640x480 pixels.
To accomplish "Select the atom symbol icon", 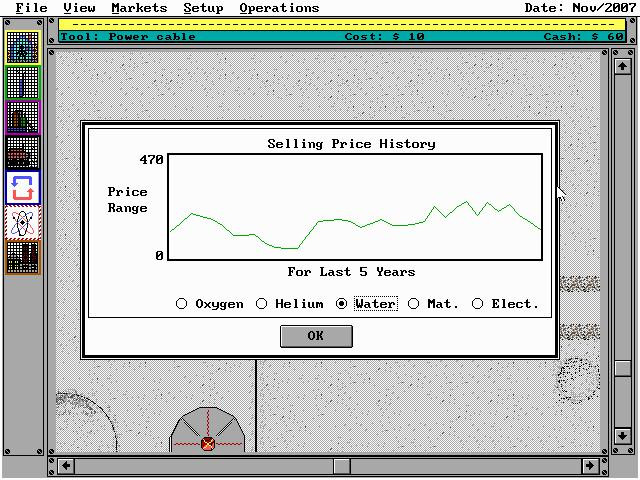I will (22, 221).
